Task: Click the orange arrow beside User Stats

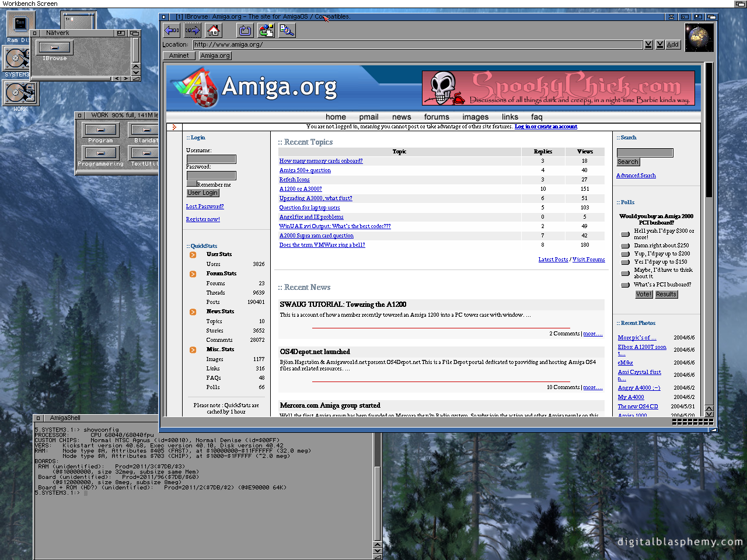Action: [x=193, y=255]
